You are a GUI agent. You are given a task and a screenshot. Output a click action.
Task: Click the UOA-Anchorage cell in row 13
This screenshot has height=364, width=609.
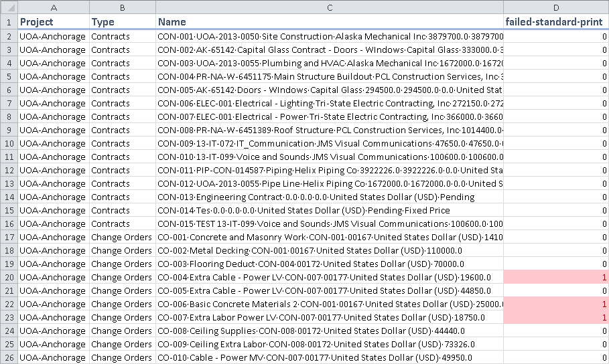pyautogui.click(x=54, y=183)
